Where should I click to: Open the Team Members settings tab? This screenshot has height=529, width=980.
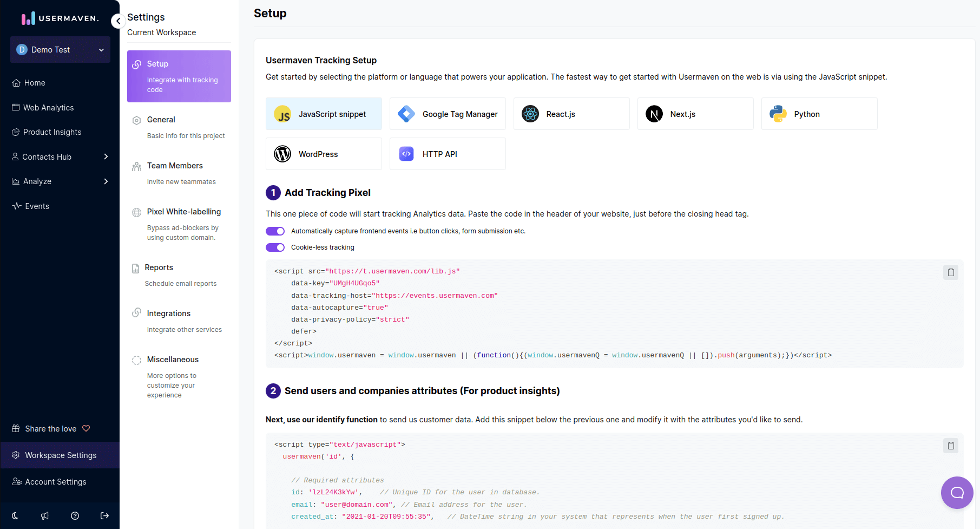(175, 166)
